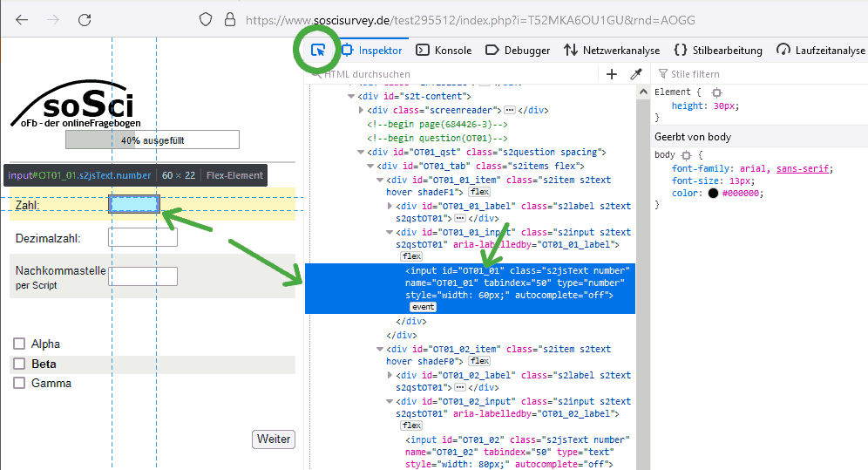Collapse the OT01_02_item div node

[x=380, y=350]
